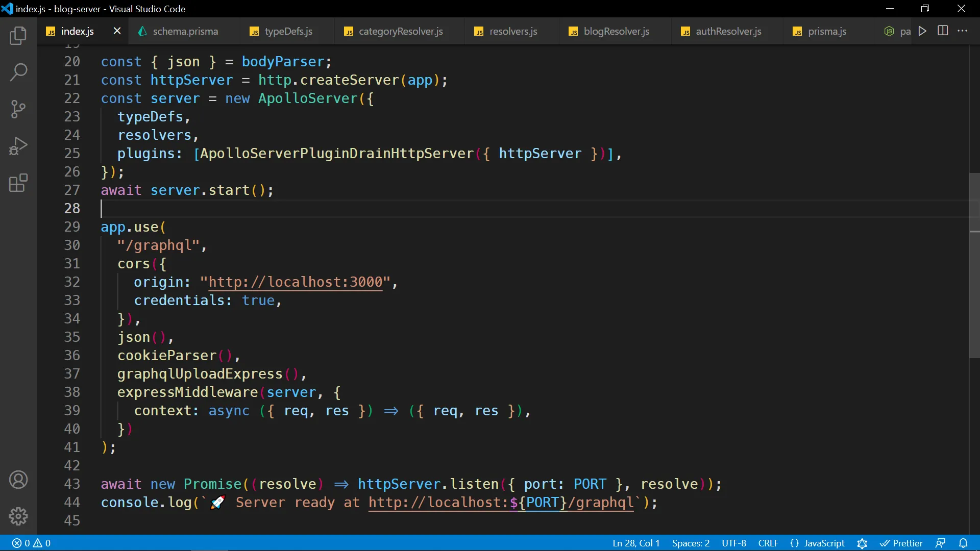Open the notifications bell in status bar
This screenshot has width=980, height=551.
963,543
